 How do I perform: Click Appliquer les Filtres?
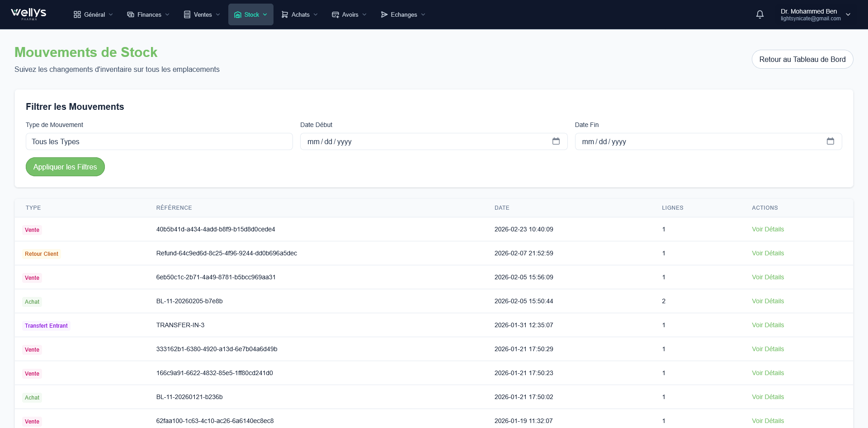tap(65, 166)
